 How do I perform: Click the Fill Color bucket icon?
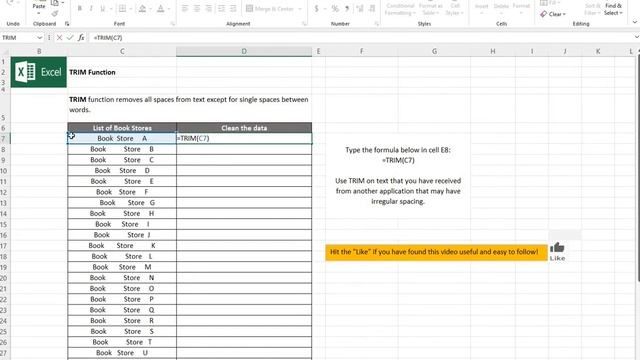(142, 9)
